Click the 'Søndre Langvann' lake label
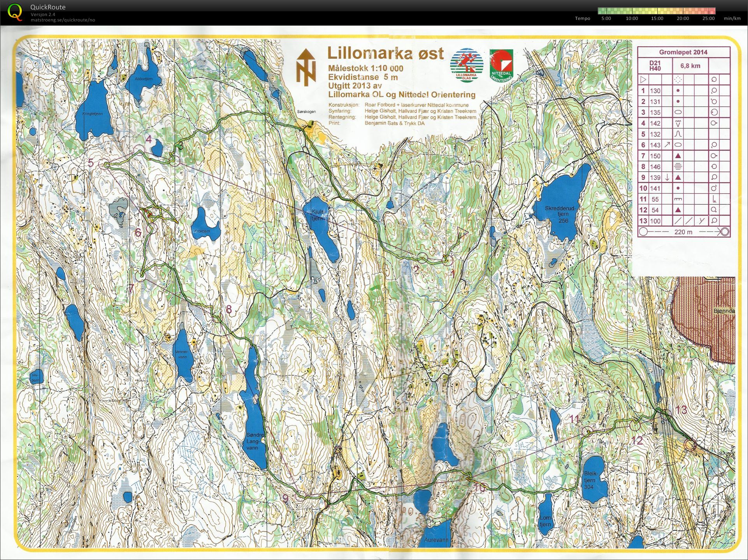This screenshot has height=560, width=748. (255, 441)
